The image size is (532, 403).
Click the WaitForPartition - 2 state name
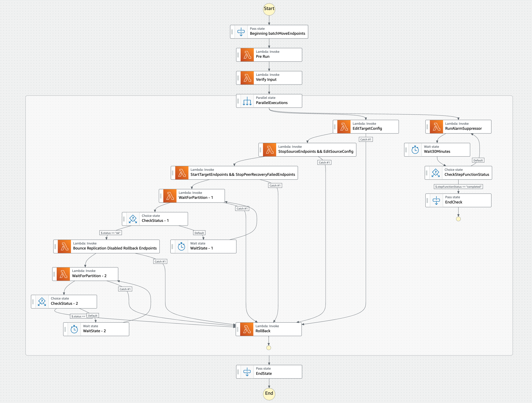[x=89, y=276]
